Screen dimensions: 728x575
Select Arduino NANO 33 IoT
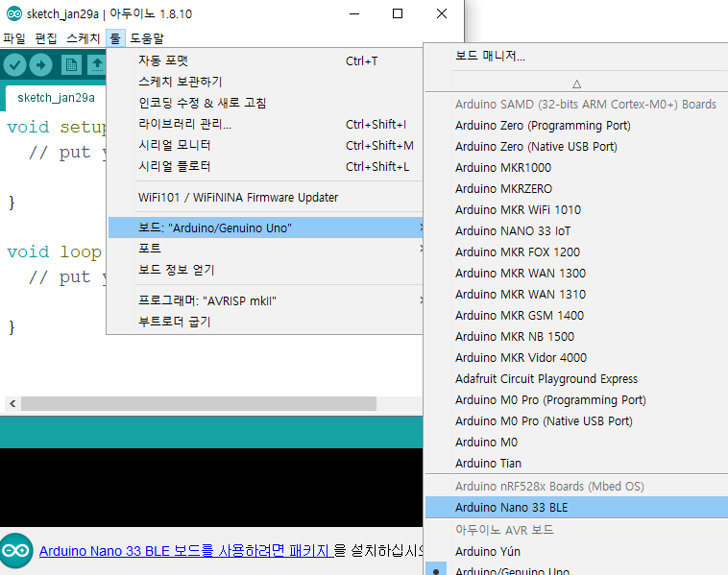(x=576, y=231)
